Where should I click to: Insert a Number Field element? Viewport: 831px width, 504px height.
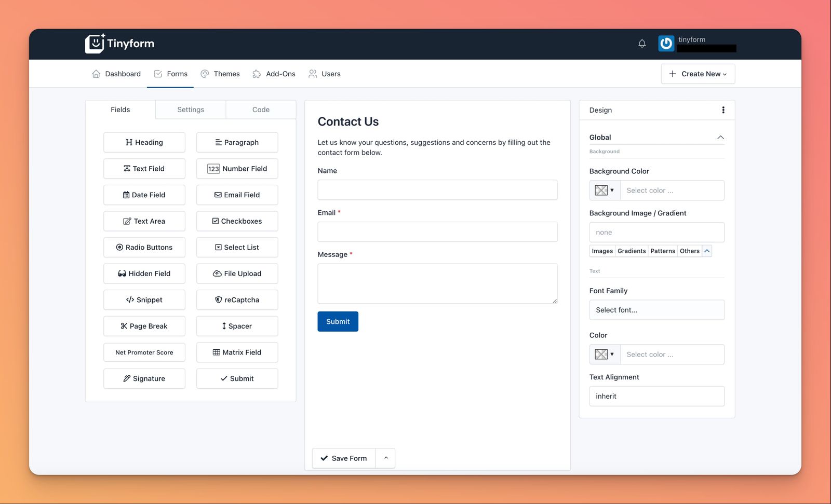tap(237, 168)
